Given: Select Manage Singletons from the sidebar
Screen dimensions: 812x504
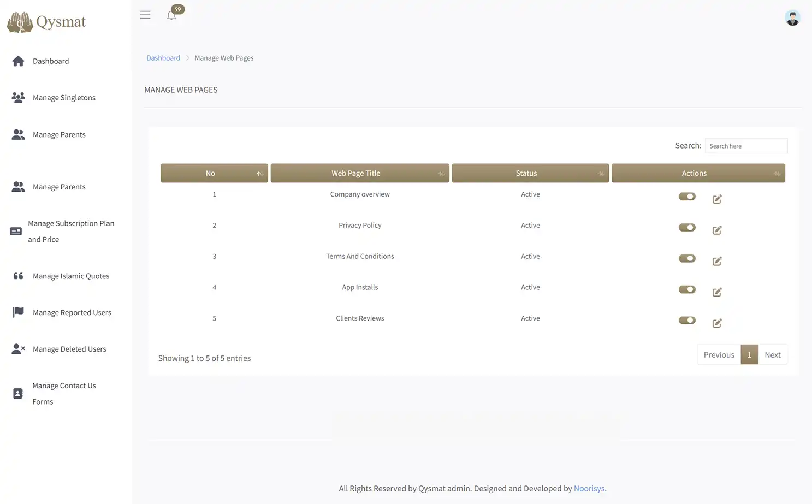Looking at the screenshot, I should (x=64, y=97).
